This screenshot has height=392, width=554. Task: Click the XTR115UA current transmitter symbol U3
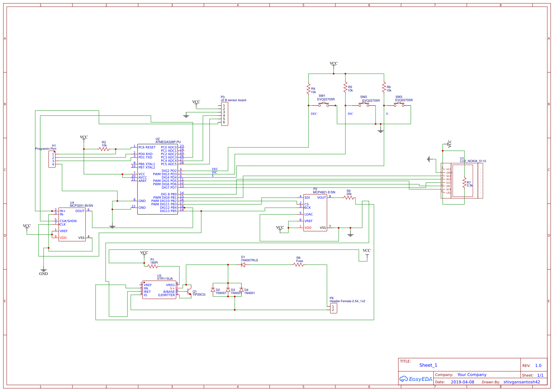tap(159, 290)
